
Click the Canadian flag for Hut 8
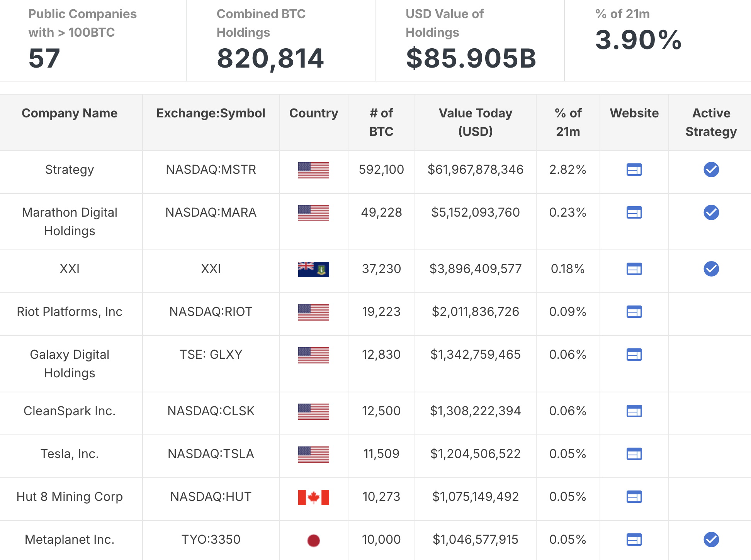point(313,497)
